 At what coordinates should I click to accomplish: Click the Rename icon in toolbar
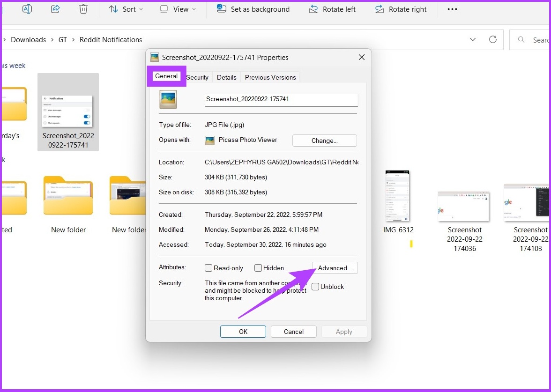pyautogui.click(x=27, y=9)
